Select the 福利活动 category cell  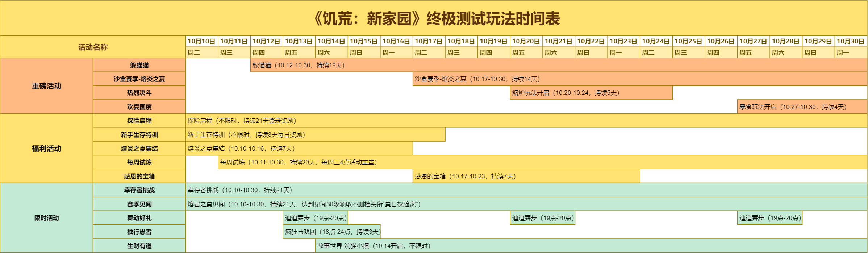46,148
